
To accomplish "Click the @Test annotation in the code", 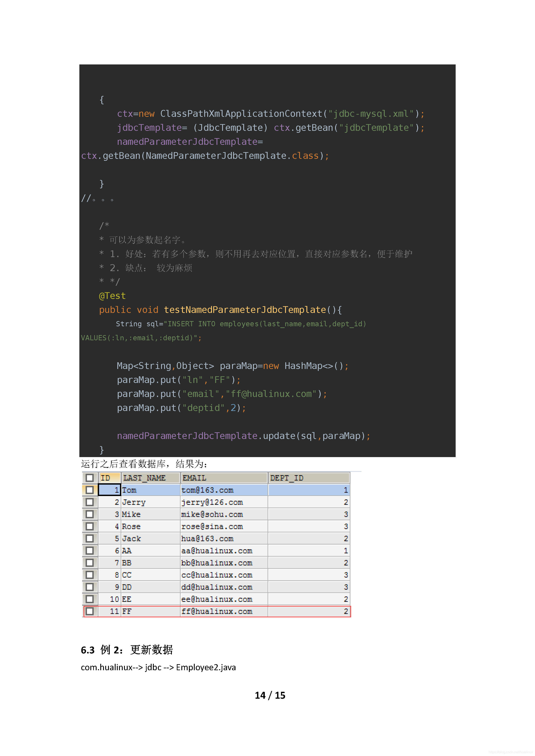I will point(112,296).
